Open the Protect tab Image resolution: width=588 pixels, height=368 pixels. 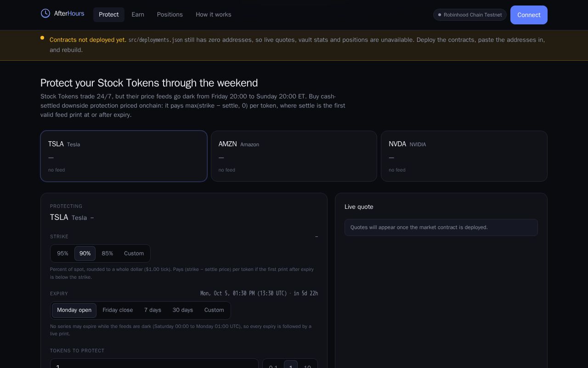pos(109,15)
